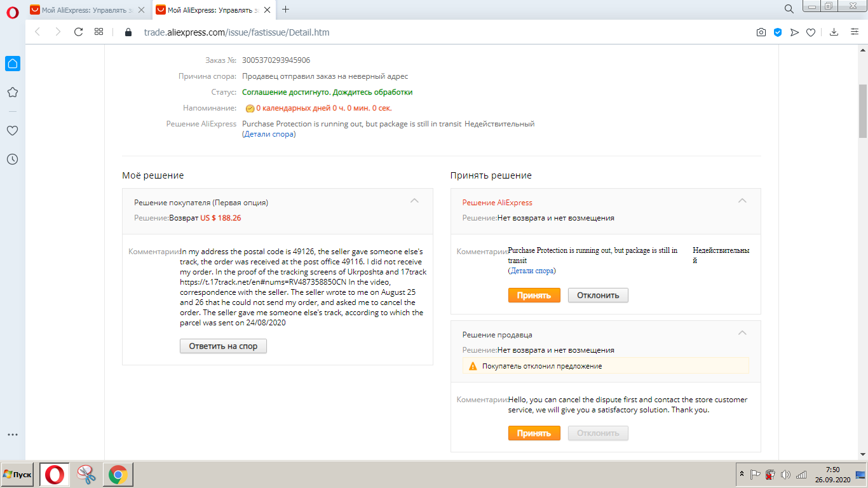
Task: Click the 'Моё решение' heading
Action: pos(153,175)
